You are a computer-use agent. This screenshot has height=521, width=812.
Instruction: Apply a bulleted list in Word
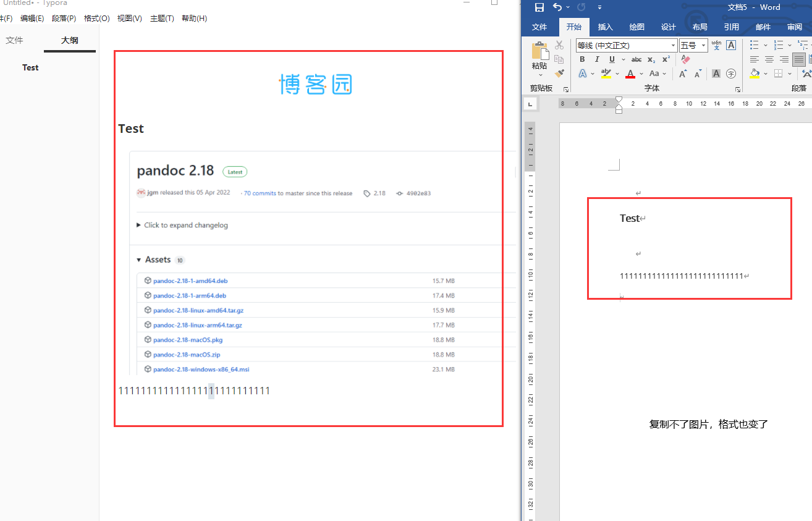(755, 45)
